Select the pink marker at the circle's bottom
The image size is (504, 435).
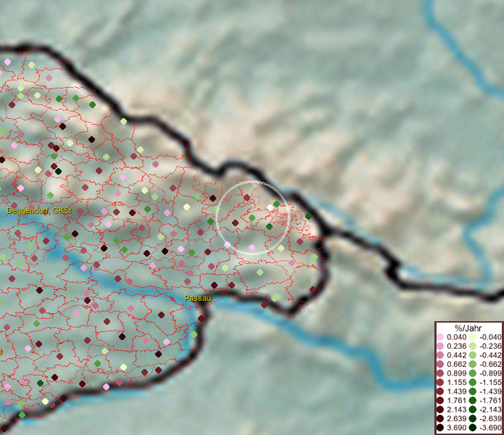click(x=252, y=247)
